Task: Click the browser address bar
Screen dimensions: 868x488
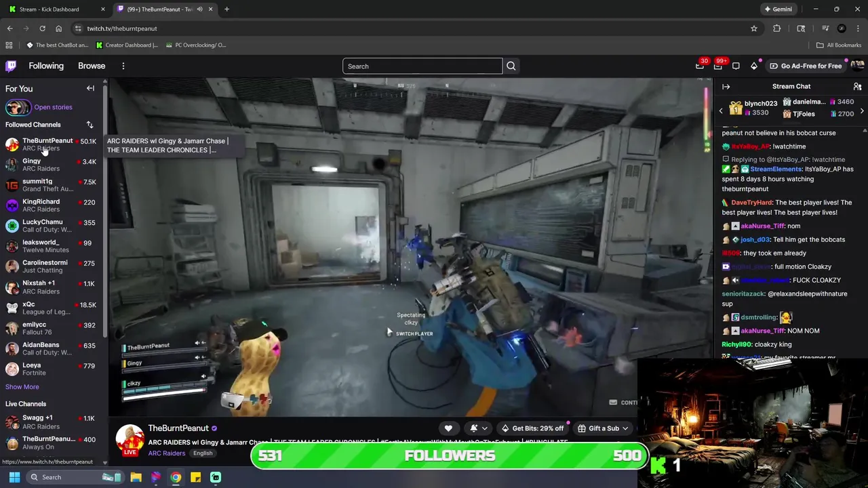Action: point(414,28)
